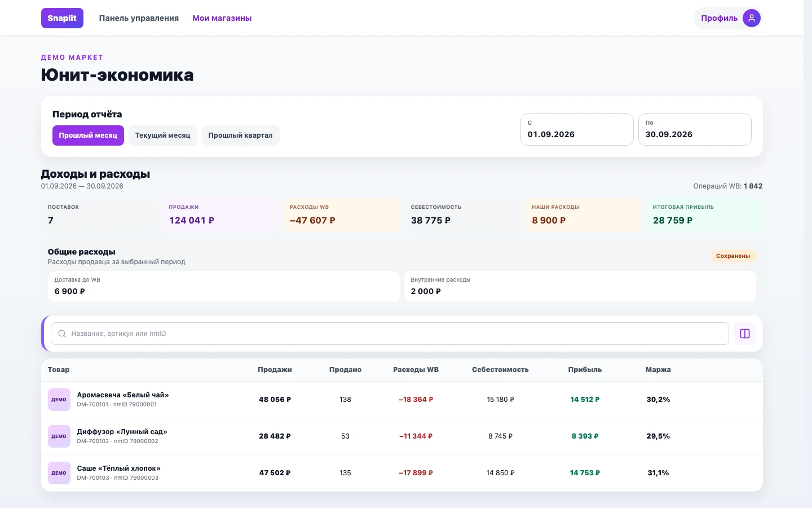Select the Текущий месяц period
This screenshot has width=812, height=508.
point(162,135)
